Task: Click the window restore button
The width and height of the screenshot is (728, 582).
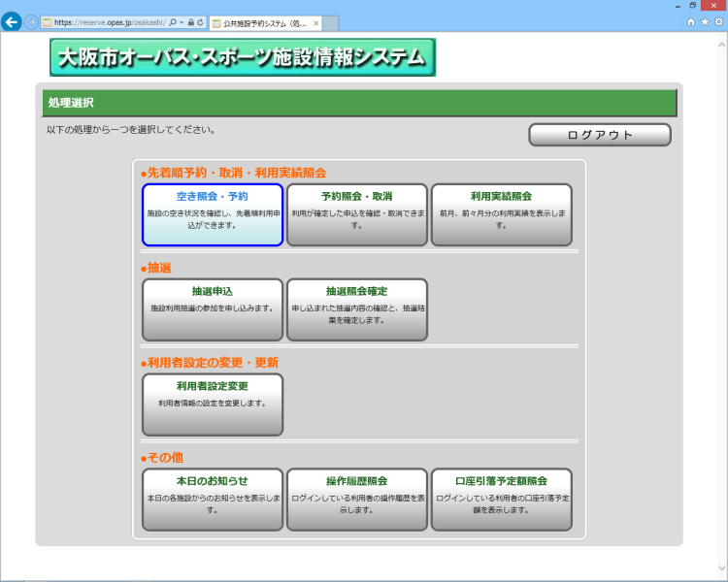Action: tap(692, 6)
